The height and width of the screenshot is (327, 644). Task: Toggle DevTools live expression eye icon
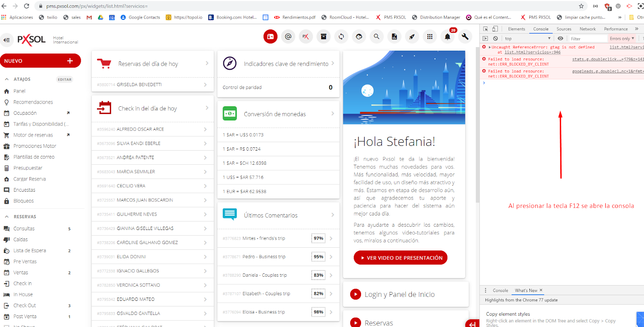pyautogui.click(x=560, y=39)
